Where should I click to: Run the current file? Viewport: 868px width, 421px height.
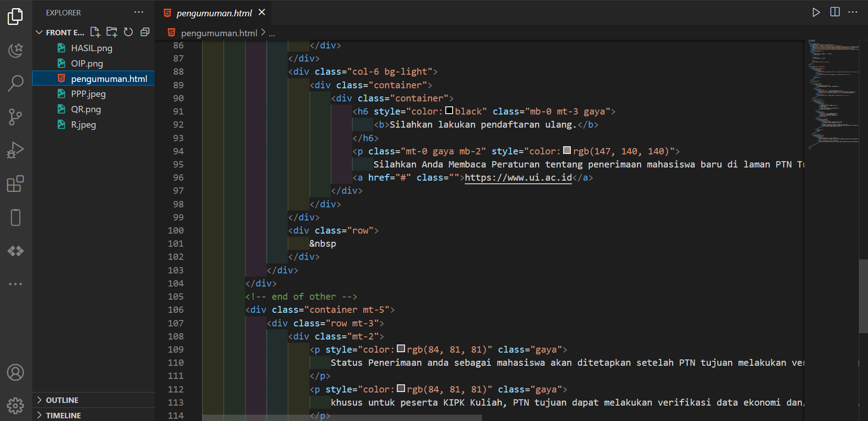pos(816,12)
